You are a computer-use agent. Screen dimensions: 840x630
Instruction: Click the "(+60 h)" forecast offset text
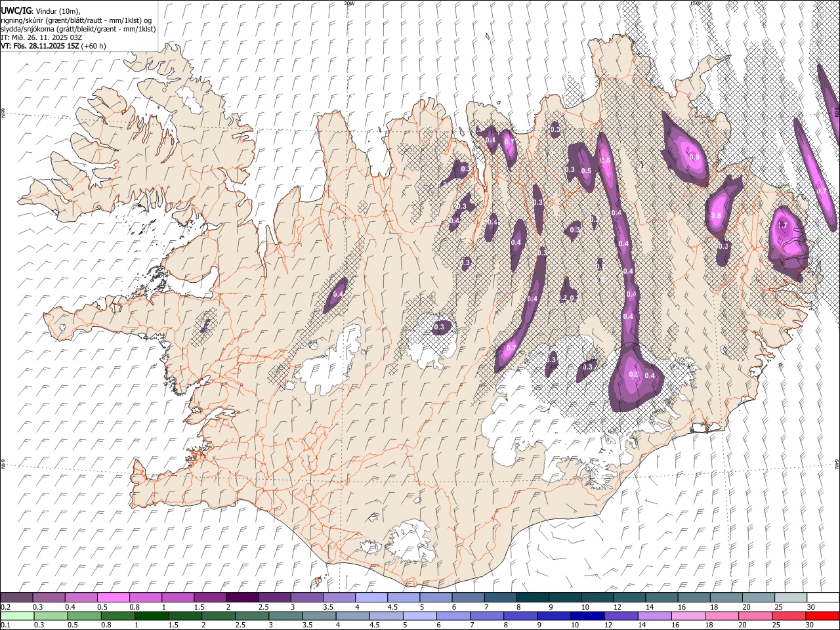[x=94, y=46]
